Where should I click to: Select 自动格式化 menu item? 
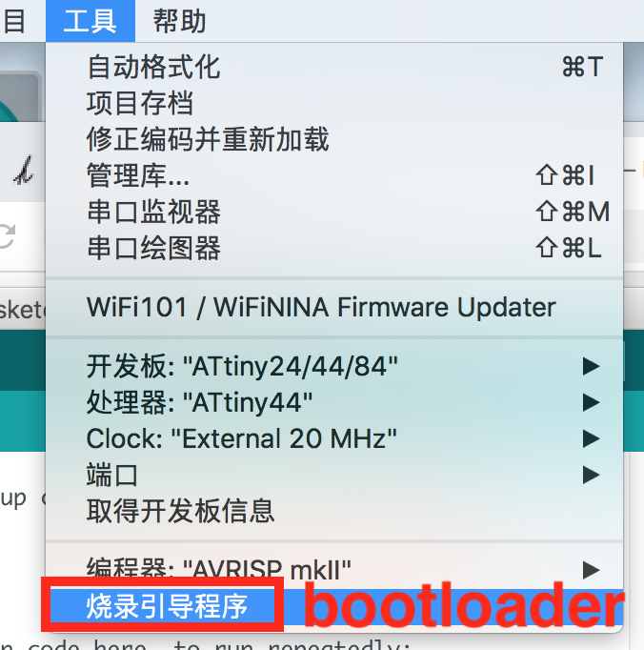(334, 67)
